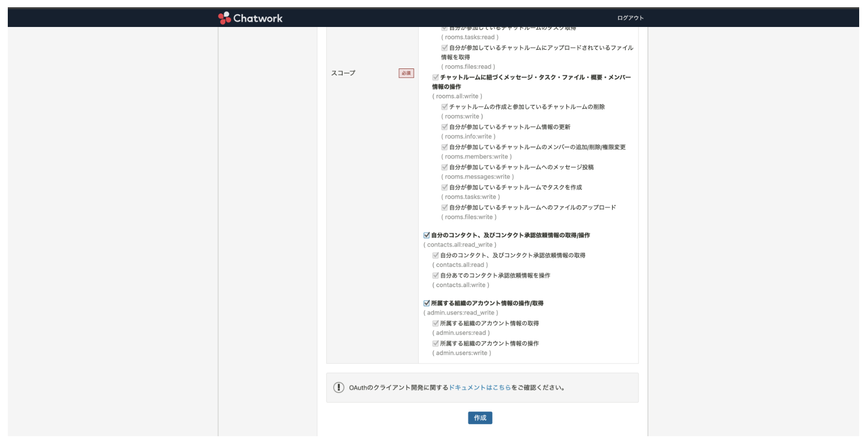Uncheck the contacts.all:read_write scope checkbox
The height and width of the screenshot is (444, 868).
[x=427, y=235]
